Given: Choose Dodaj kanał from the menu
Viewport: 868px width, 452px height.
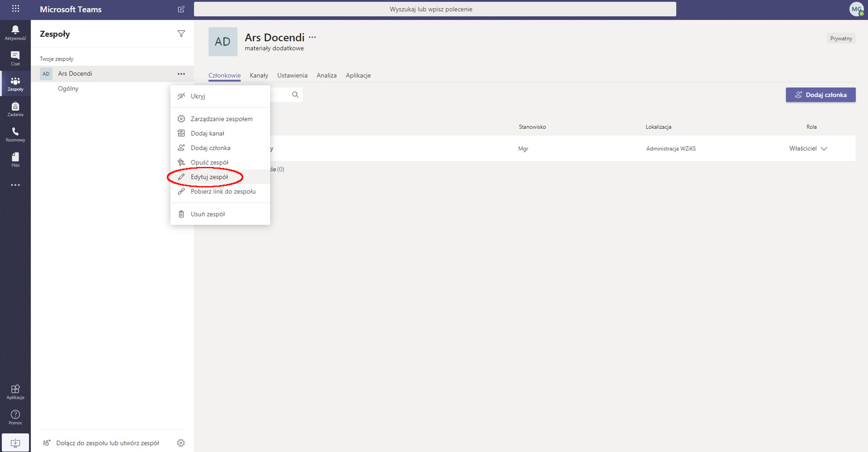Looking at the screenshot, I should pos(220,133).
